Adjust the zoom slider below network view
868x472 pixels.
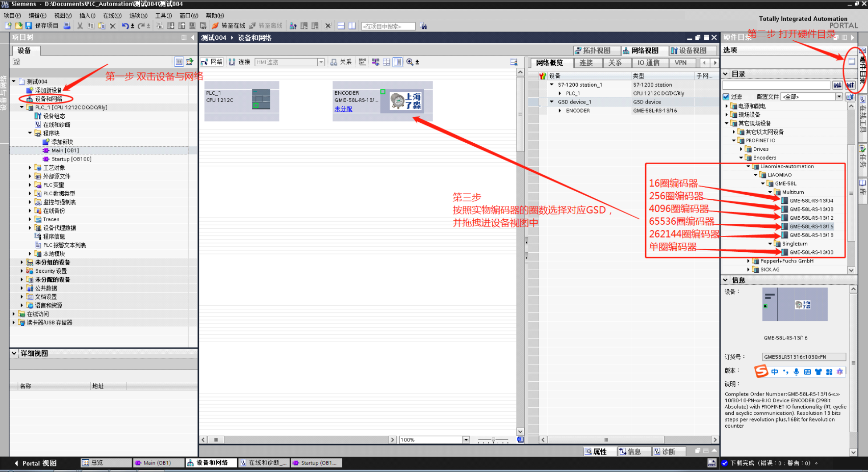(493, 439)
